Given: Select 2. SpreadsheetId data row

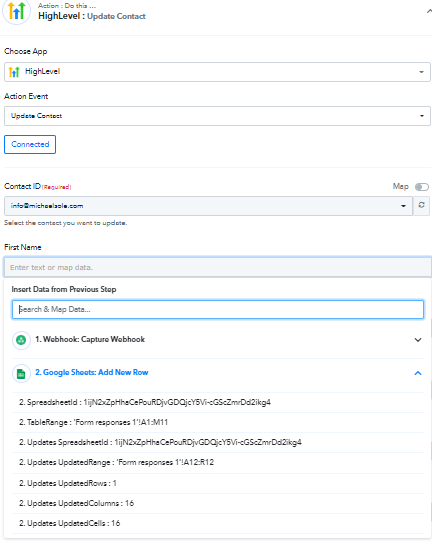Looking at the screenshot, I should pyautogui.click(x=218, y=402).
